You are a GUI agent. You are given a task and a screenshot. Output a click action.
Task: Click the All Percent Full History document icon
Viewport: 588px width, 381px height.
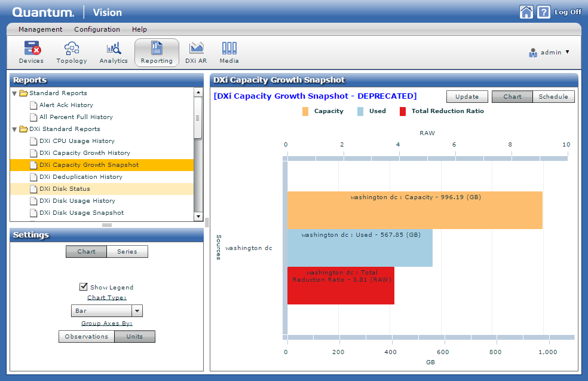(x=33, y=117)
